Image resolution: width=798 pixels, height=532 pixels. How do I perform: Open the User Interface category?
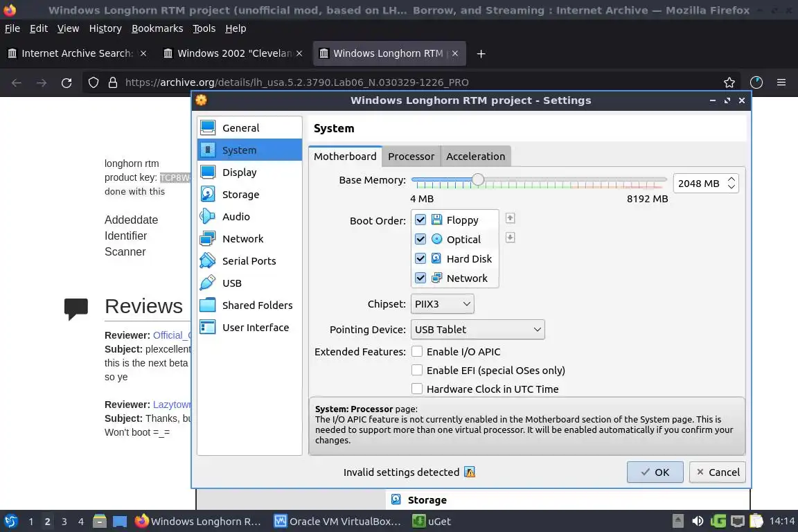tap(249, 328)
